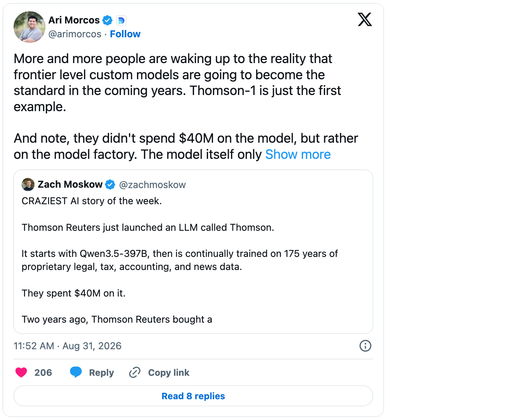The width and height of the screenshot is (526, 420).
Task: Like the tweet with the heart icon
Action: (x=21, y=372)
